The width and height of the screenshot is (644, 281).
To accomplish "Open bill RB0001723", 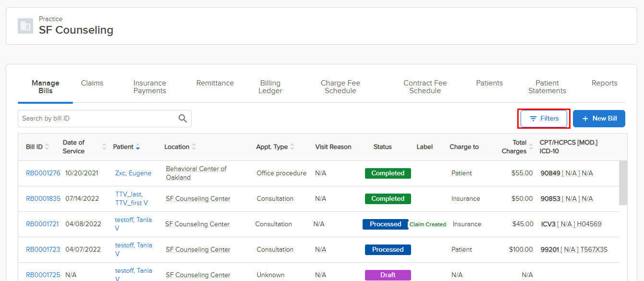I will (x=43, y=250).
